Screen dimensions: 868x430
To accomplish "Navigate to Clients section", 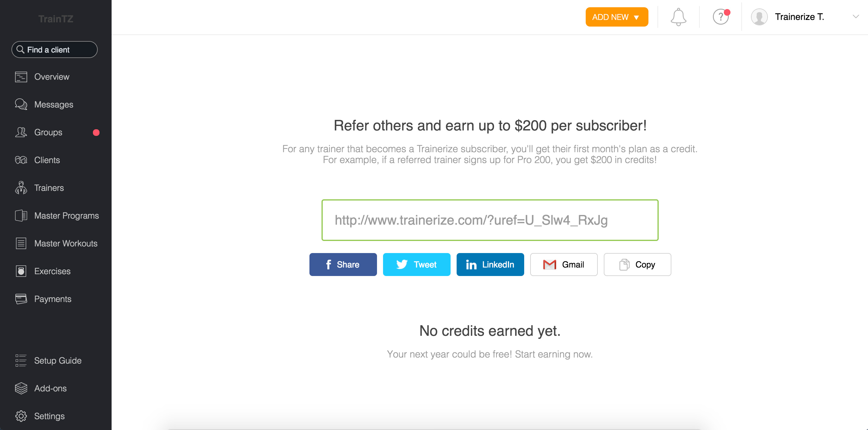I will click(47, 160).
